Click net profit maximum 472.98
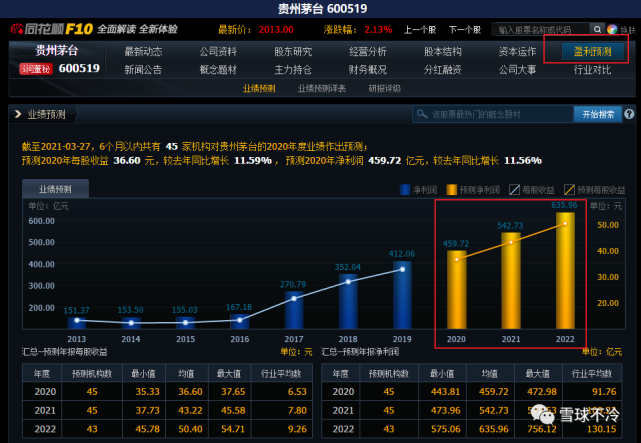The height and width of the screenshot is (443, 641). 542,392
